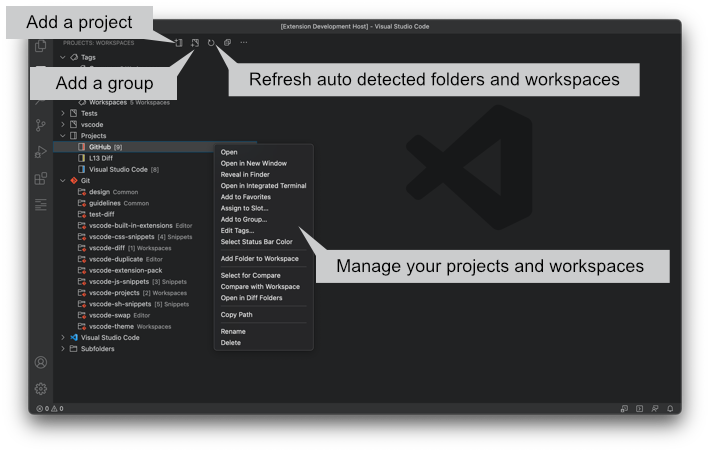This screenshot has height=453, width=710.
Task: Select the vscode-theme repository
Action: coord(134,327)
